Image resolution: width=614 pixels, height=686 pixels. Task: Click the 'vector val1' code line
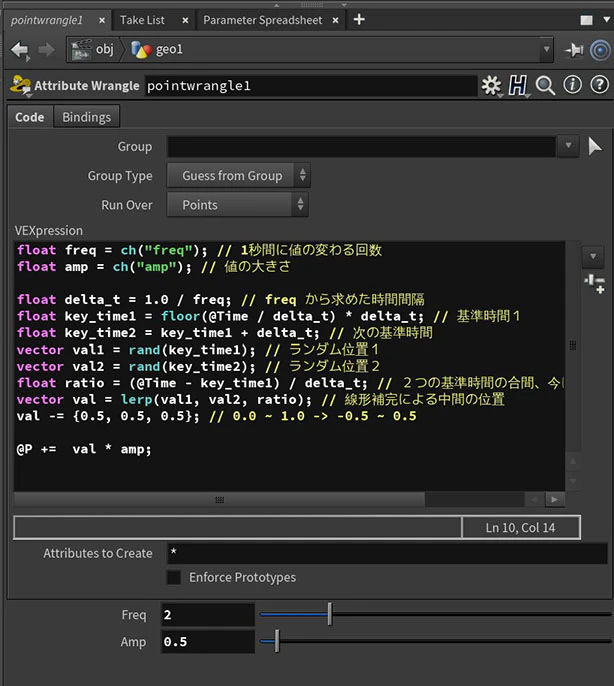(197, 350)
